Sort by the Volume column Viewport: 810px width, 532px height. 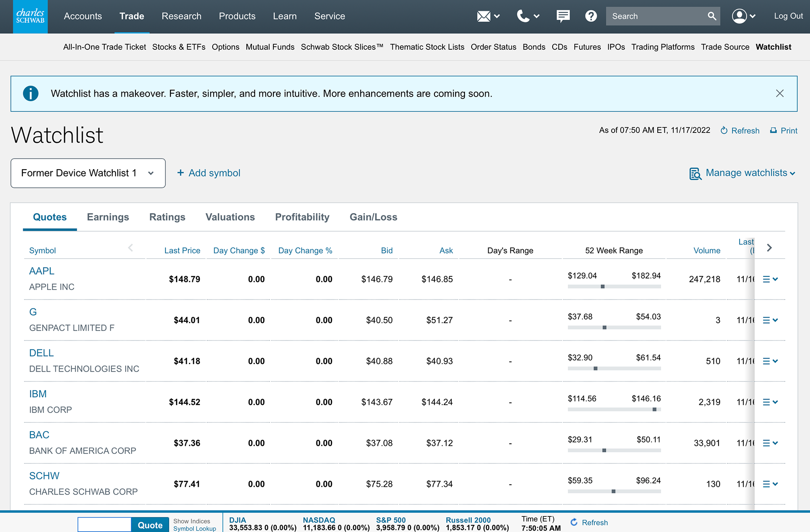click(x=707, y=251)
